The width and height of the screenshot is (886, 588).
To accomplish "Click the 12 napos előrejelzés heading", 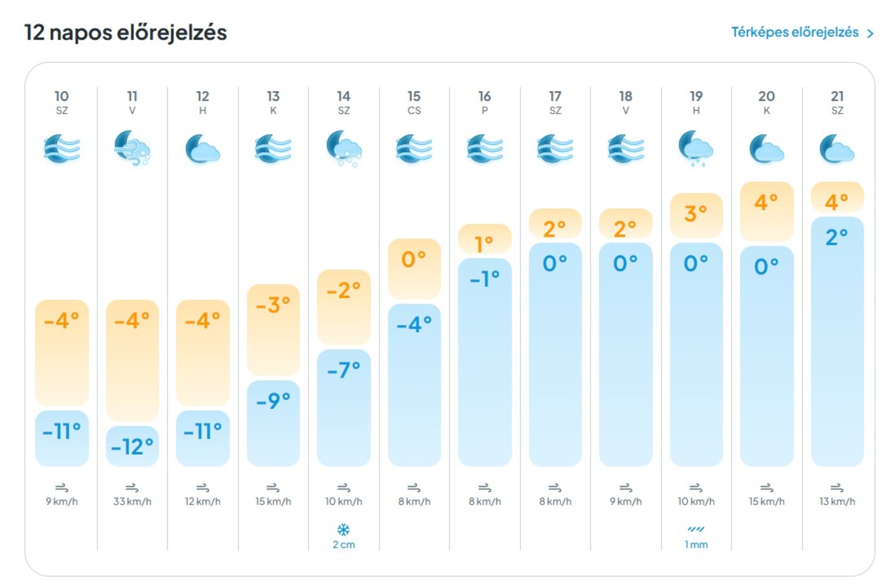I will tap(126, 33).
